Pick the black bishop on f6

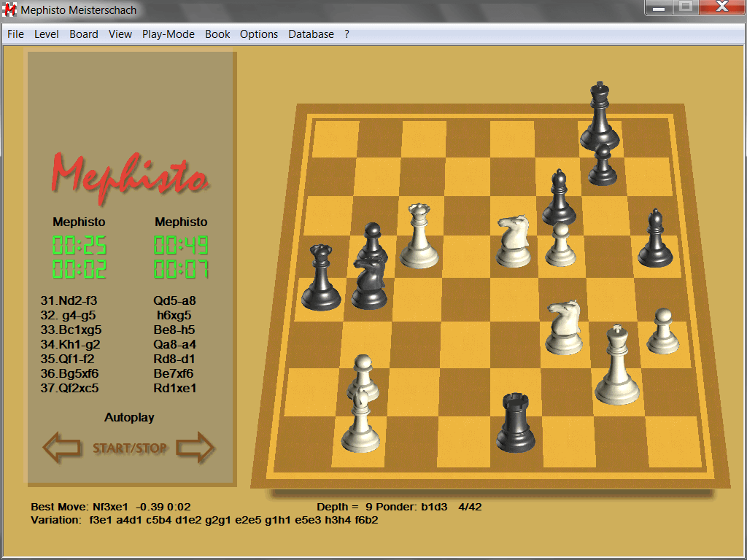click(x=560, y=198)
